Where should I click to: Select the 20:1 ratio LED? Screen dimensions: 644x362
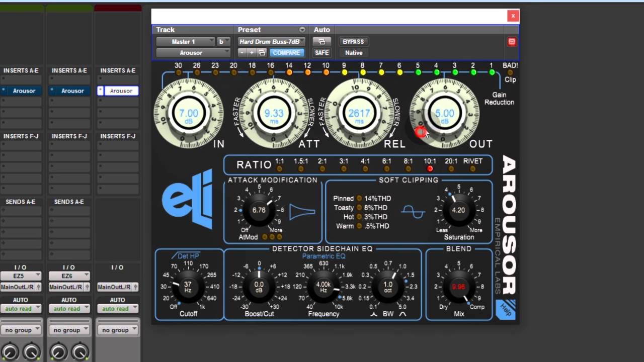(x=451, y=169)
